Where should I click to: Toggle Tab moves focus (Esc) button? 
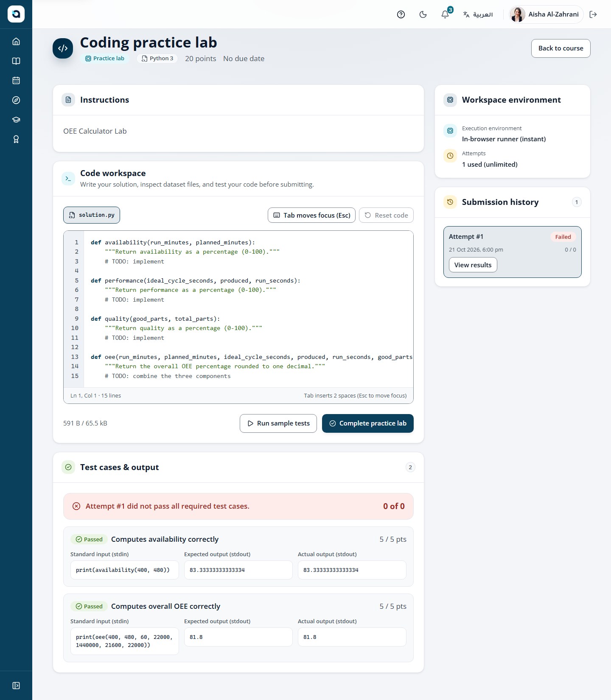pos(311,215)
